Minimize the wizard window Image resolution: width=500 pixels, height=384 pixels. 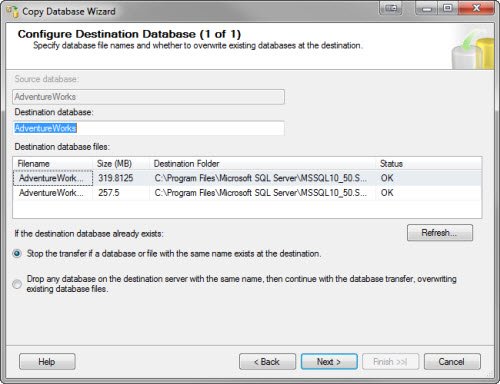pyautogui.click(x=426, y=8)
